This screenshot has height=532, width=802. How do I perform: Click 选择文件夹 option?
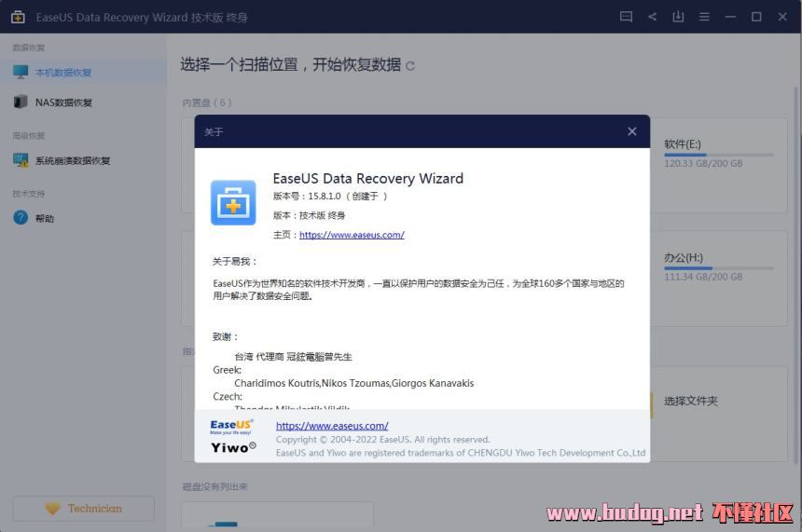coord(690,402)
